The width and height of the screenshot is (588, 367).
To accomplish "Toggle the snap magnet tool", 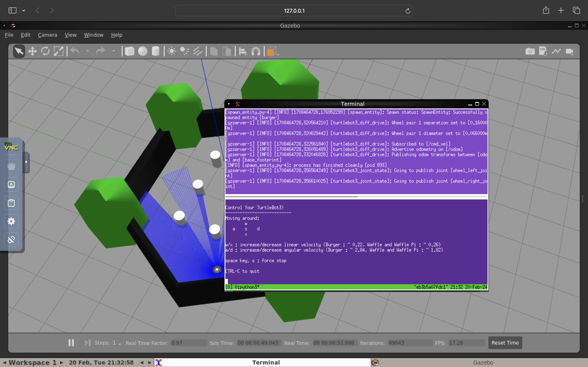I will [256, 51].
